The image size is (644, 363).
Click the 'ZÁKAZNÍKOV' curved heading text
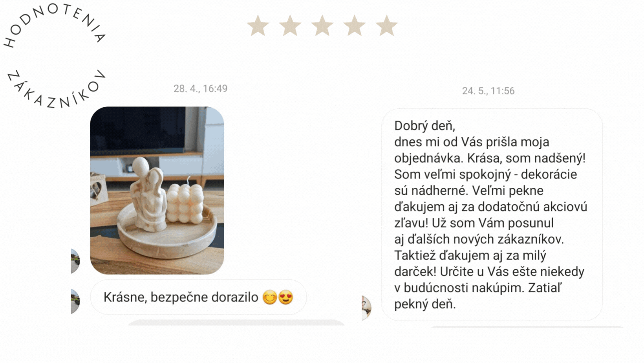tap(56, 89)
